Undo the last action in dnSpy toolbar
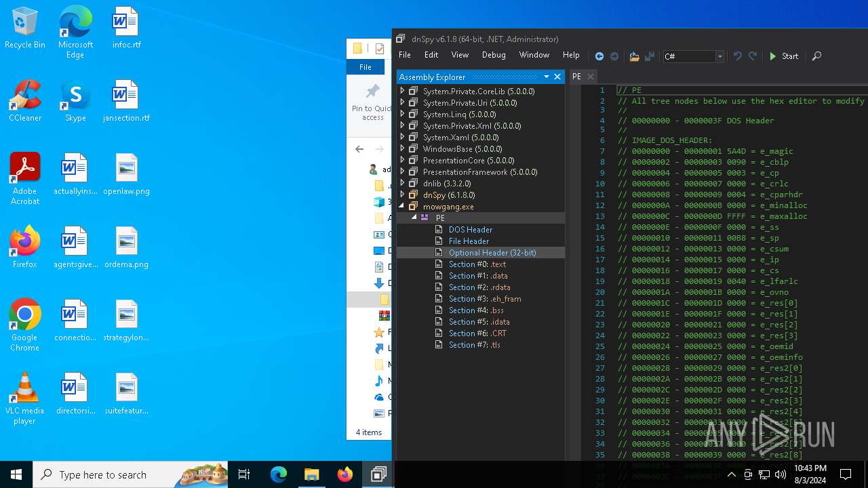 pos(738,56)
